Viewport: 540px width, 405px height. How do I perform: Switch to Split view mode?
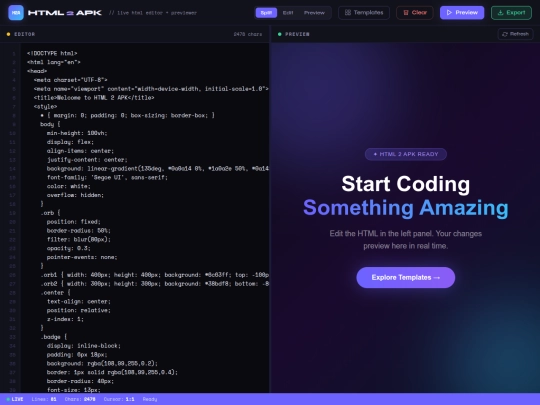point(266,13)
